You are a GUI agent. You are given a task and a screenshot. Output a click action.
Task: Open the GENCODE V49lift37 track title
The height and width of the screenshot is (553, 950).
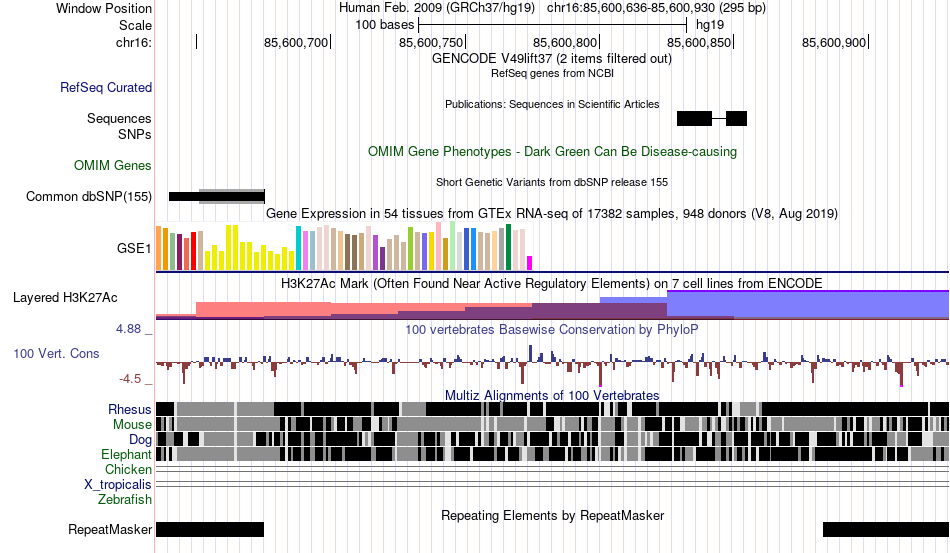[x=552, y=59]
